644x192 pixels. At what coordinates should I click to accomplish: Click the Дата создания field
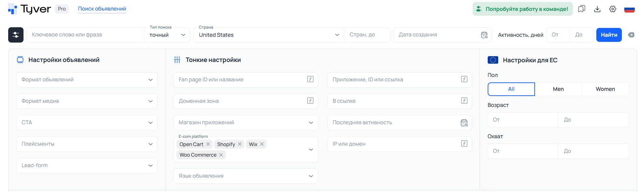pos(442,35)
